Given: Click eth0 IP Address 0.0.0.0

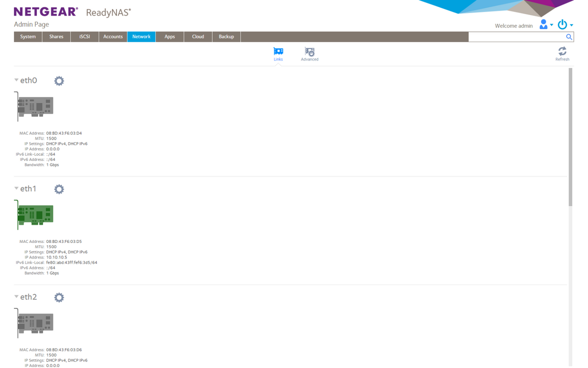Looking at the screenshot, I should click(x=53, y=149).
